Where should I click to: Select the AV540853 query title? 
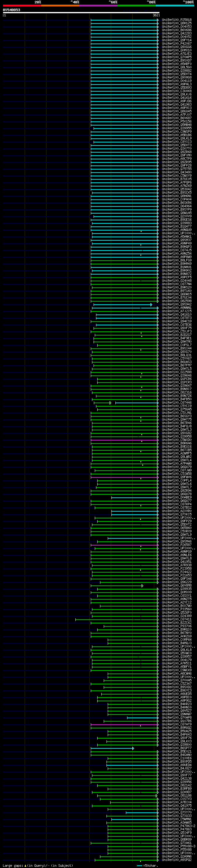pyautogui.click(x=11, y=10)
